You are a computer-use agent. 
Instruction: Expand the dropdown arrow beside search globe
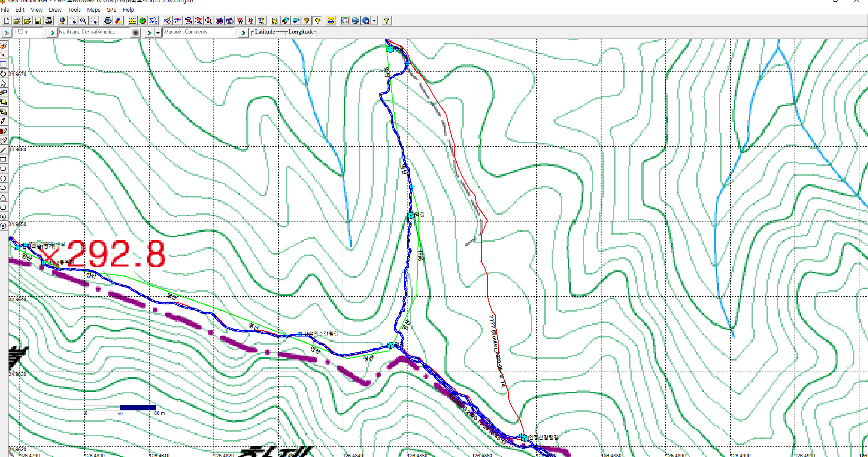(x=374, y=20)
